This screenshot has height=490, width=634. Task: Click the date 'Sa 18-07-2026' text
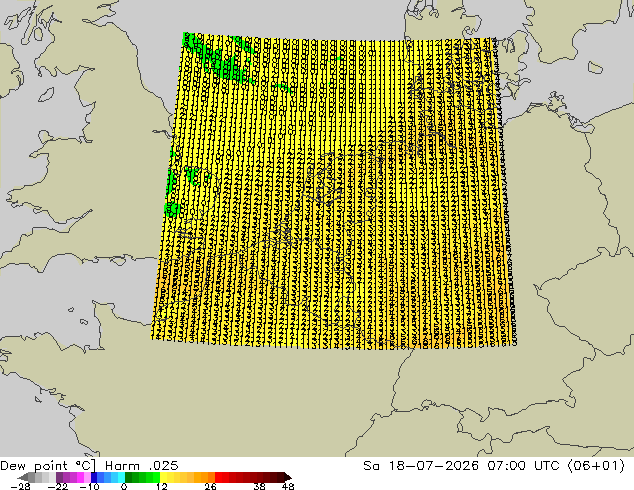click(x=421, y=466)
